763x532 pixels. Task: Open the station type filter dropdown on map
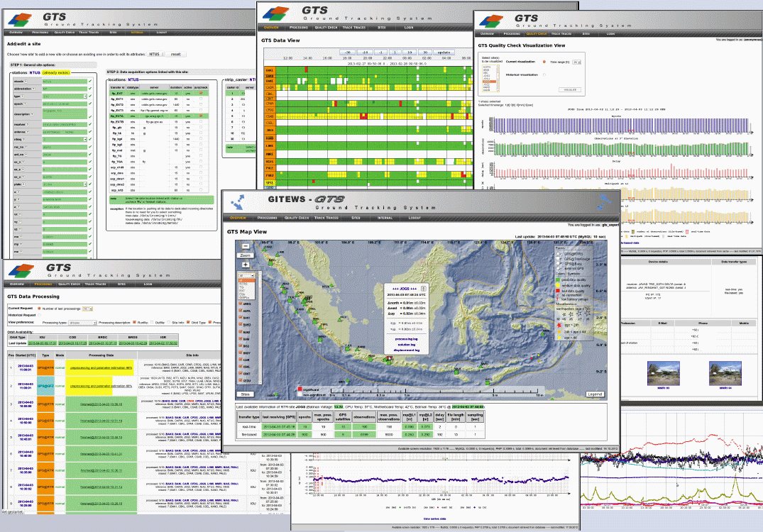tap(246, 275)
